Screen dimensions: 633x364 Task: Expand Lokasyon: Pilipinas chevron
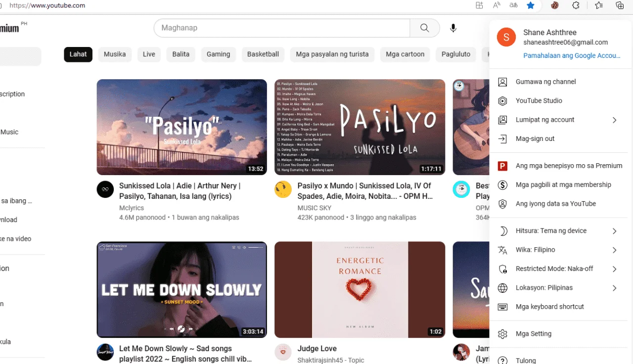point(614,288)
